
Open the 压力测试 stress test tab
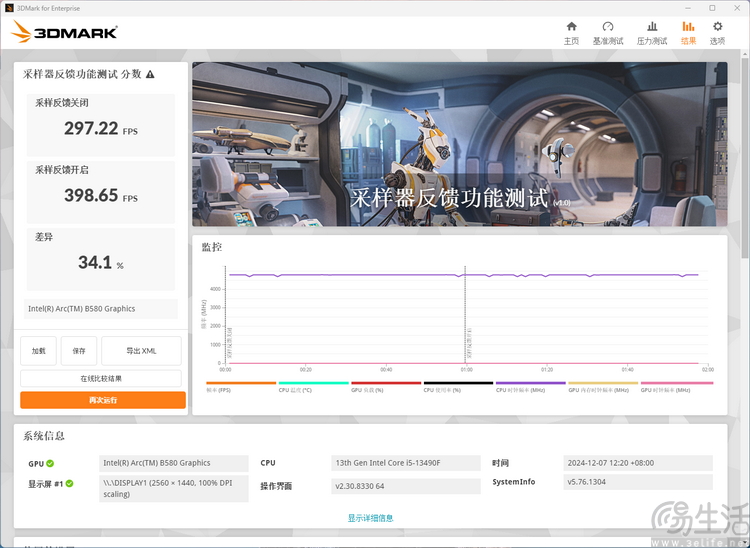point(651,33)
